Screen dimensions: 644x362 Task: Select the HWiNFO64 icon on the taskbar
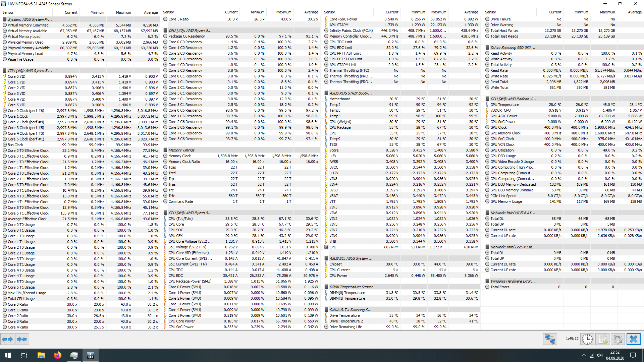[90, 355]
